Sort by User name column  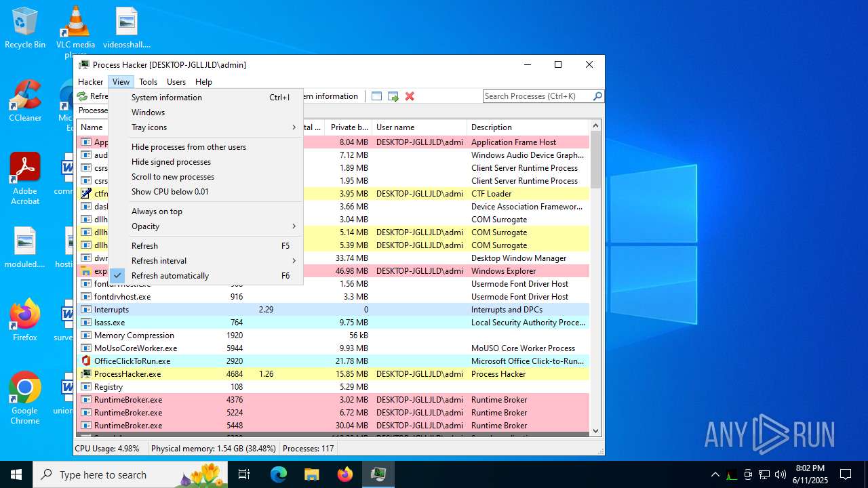point(419,127)
